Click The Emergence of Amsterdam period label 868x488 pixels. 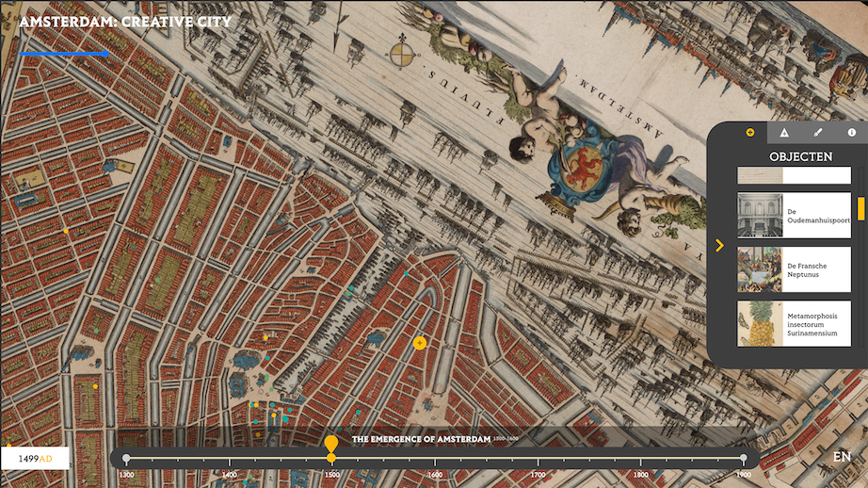[x=421, y=439]
